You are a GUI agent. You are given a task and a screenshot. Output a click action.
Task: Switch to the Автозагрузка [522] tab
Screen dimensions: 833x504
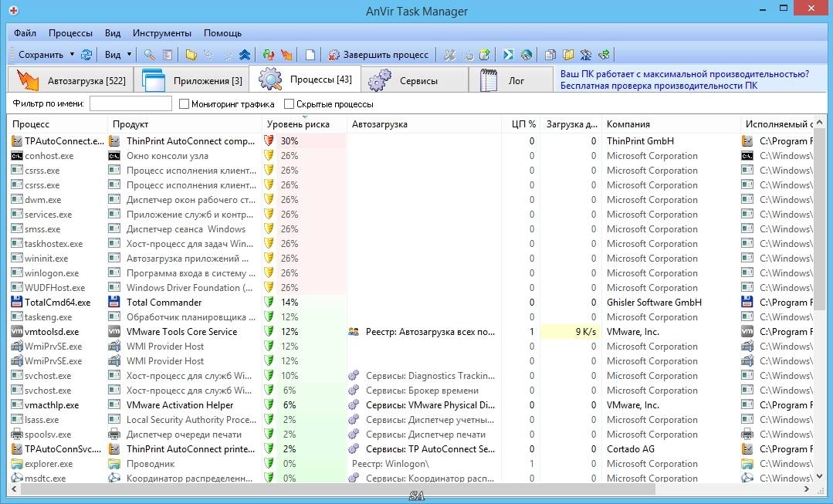[x=69, y=80]
